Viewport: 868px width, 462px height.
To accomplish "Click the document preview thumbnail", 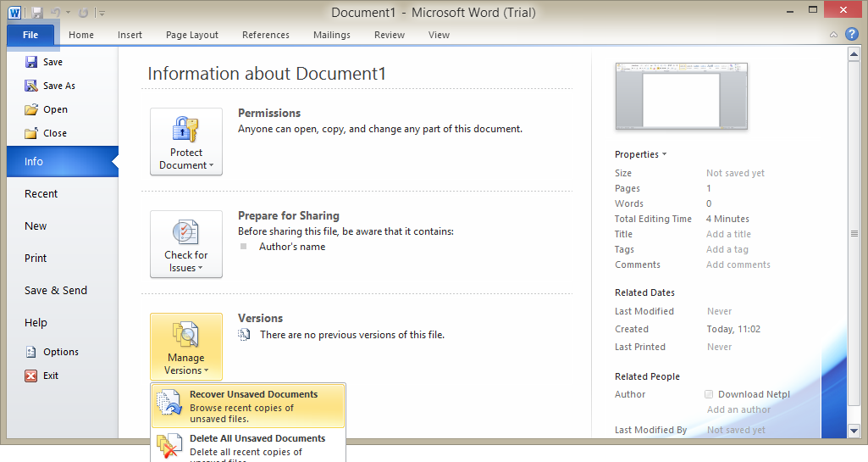I will 682,96.
